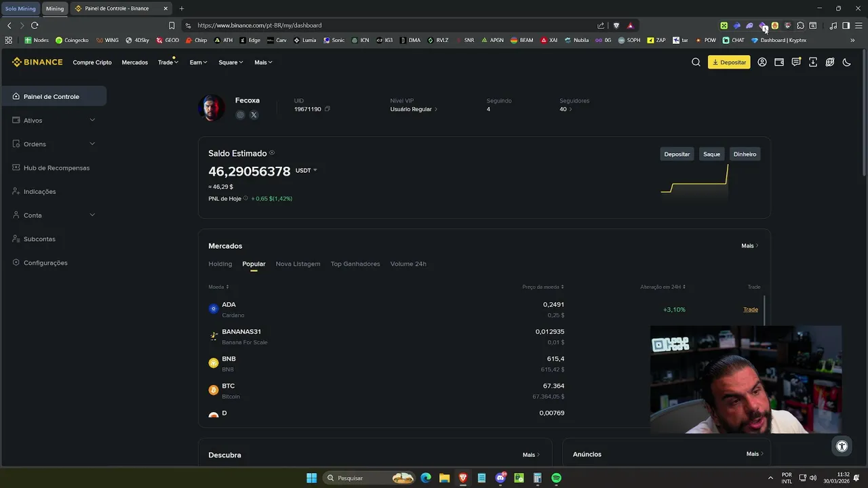Click the Binance logo
Viewport: 868px width, 488px height.
(37, 62)
